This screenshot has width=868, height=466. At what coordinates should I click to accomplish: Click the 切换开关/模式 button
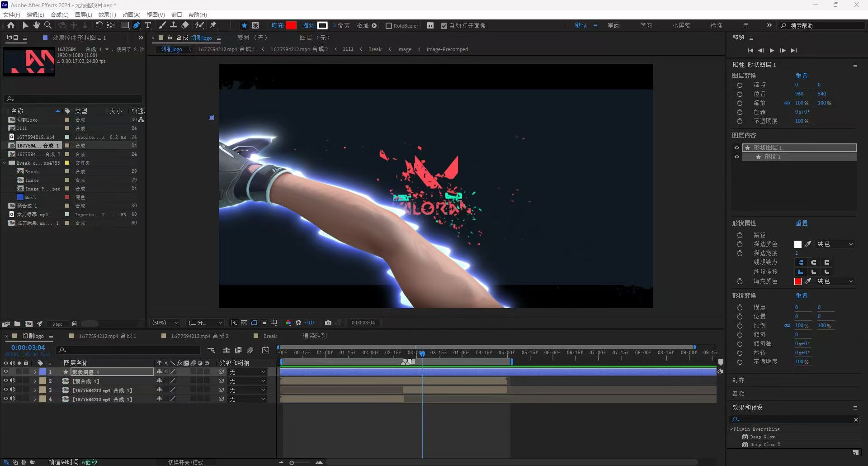pyautogui.click(x=185, y=462)
